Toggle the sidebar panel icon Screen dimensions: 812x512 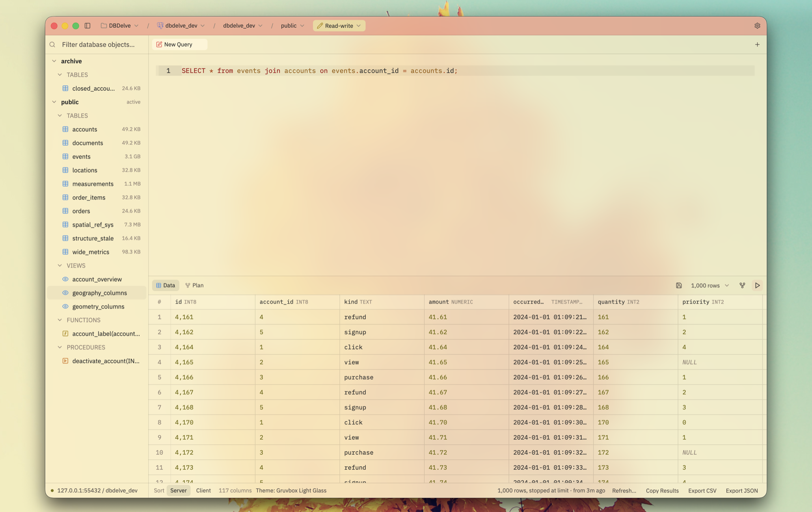[x=87, y=26]
